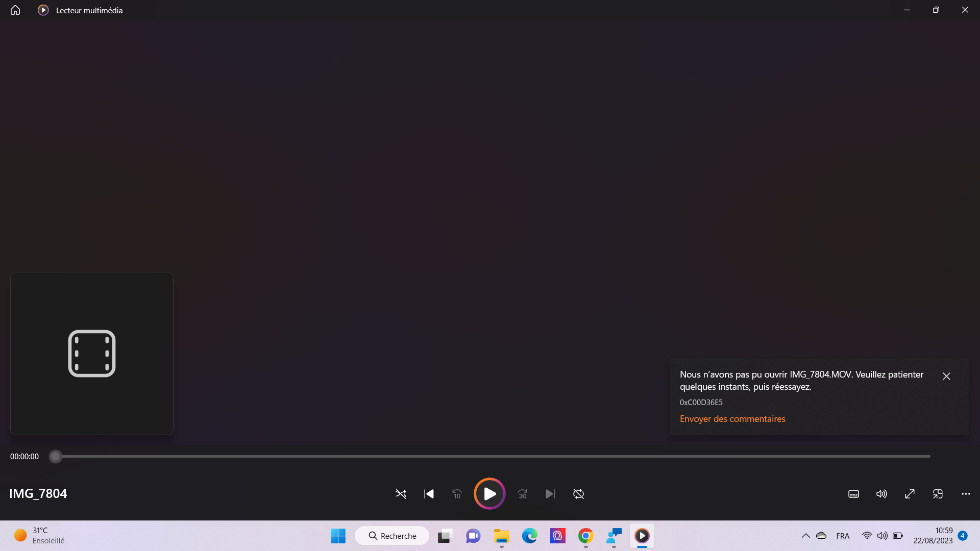Viewport: 980px width, 551px height.
Task: Switch to mini player view
Action: pyautogui.click(x=938, y=494)
